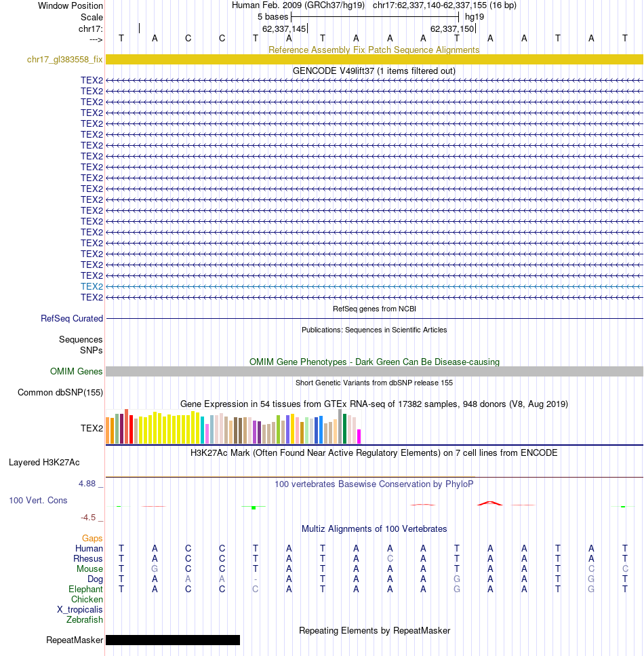
Task: Open Short Genetic Variants from dbSNP title
Action: coord(374,383)
